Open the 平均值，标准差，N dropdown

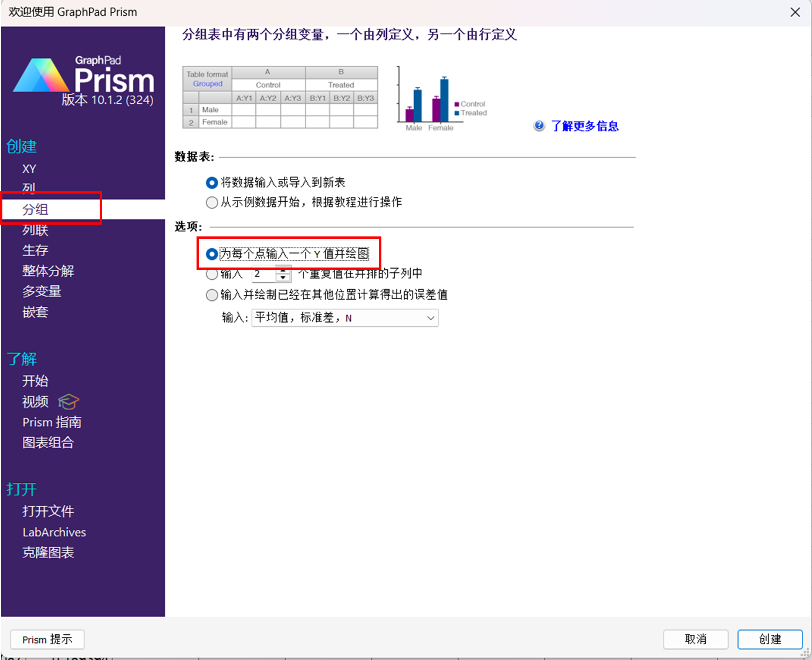[x=345, y=318]
